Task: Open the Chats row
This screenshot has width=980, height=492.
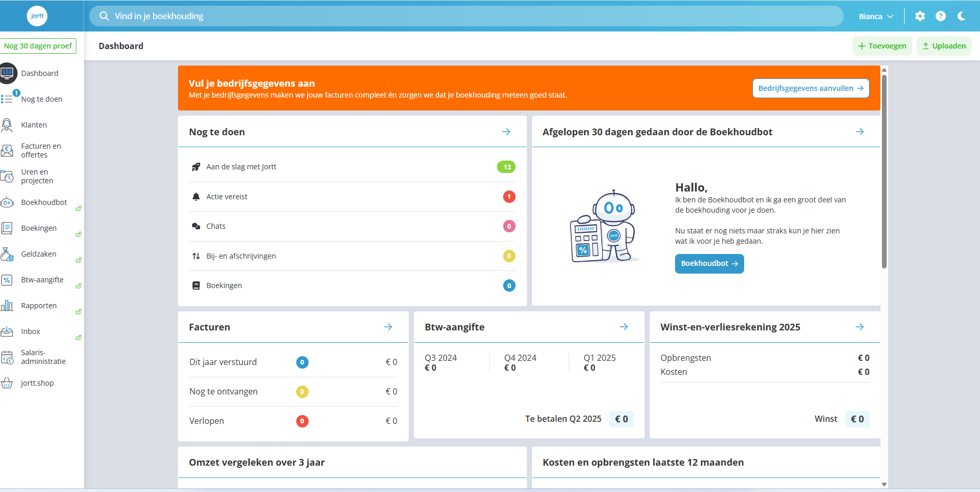Action: pyautogui.click(x=352, y=226)
